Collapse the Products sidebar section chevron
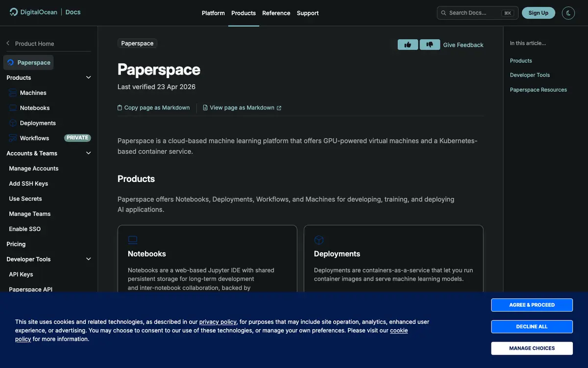The image size is (588, 368). tap(89, 78)
